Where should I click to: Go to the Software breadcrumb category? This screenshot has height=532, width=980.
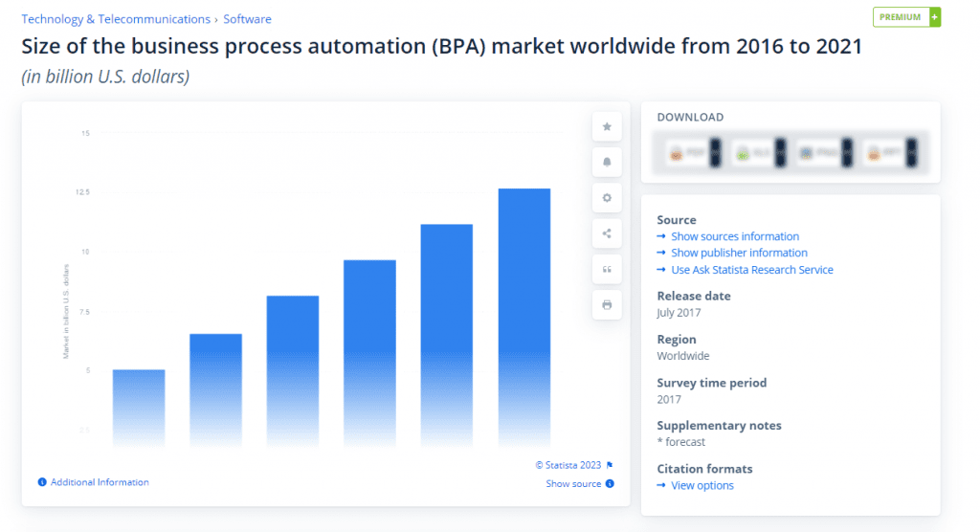click(247, 19)
